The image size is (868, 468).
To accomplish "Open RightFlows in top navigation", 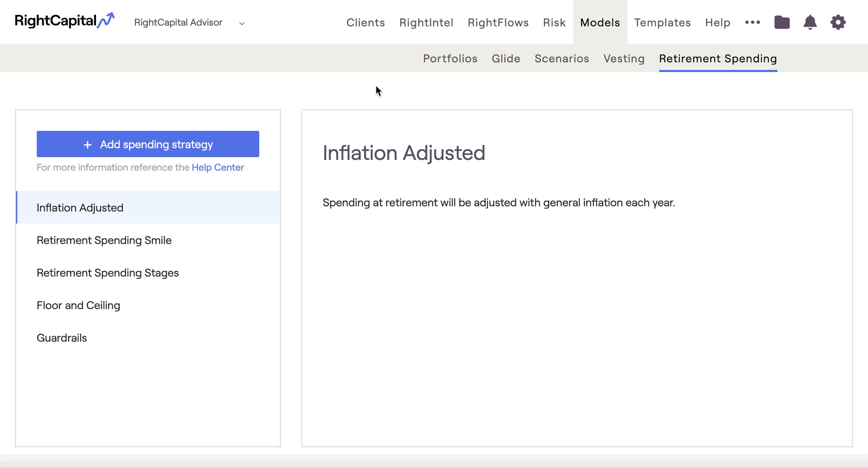I will click(x=498, y=23).
